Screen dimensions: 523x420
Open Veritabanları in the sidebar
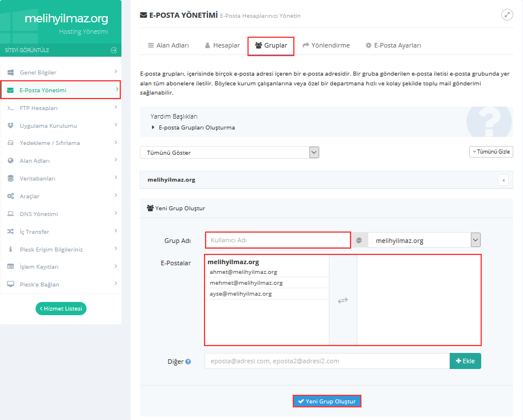tap(38, 179)
